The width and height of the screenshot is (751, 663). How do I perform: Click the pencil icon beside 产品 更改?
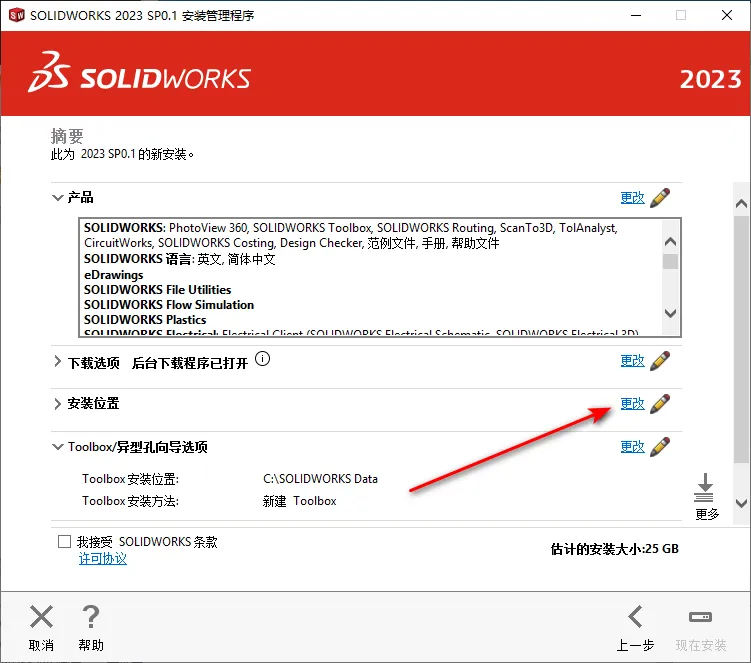pos(660,197)
